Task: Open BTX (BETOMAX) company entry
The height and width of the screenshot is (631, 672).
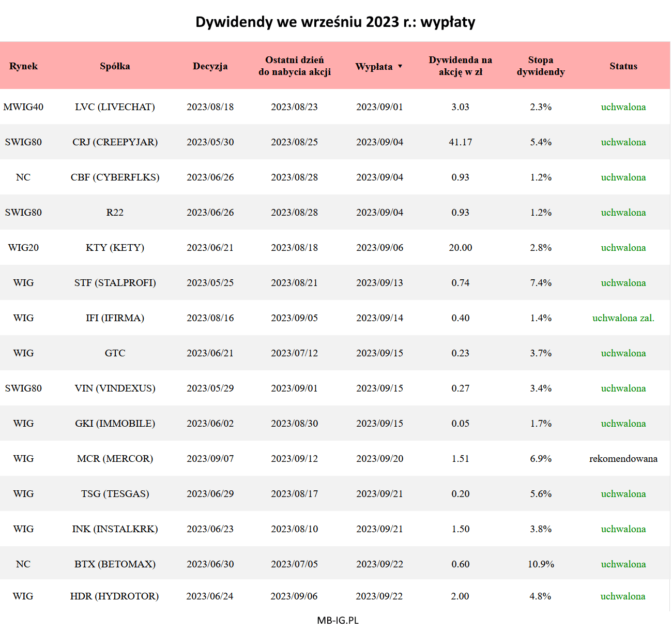Action: tap(115, 564)
